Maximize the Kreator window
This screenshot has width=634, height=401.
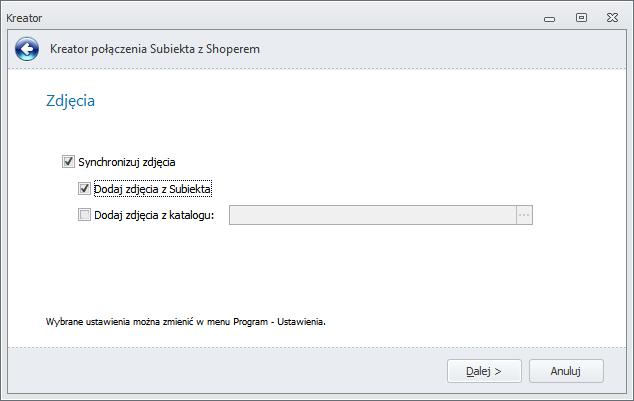(x=581, y=17)
